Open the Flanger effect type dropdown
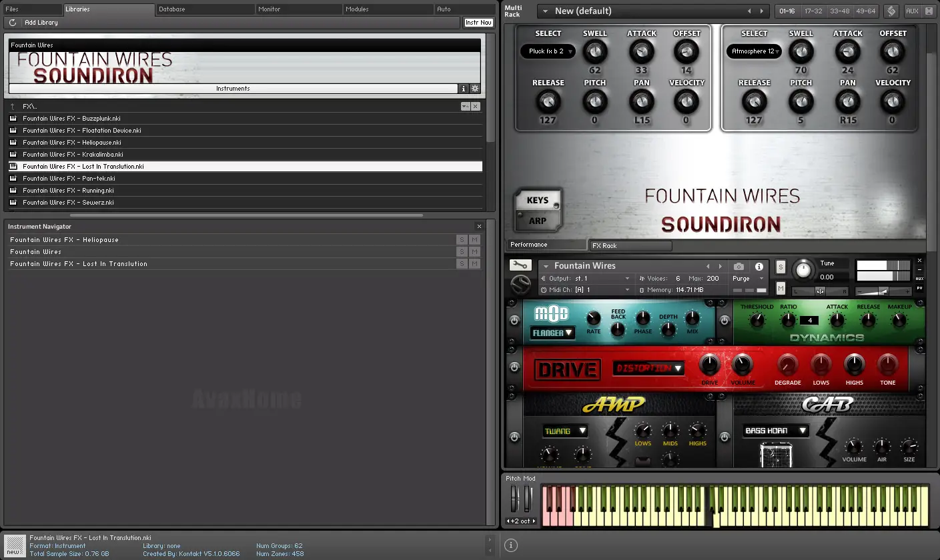 [x=552, y=333]
